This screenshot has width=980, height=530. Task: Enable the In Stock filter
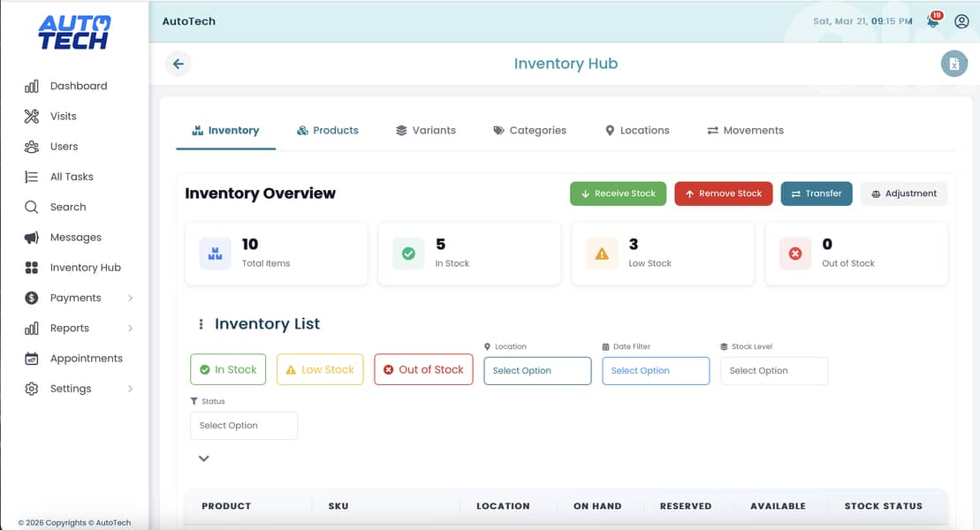click(x=228, y=369)
